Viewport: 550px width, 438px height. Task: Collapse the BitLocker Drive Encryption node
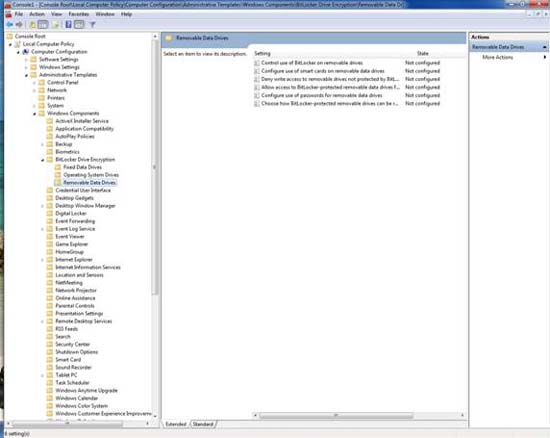point(43,160)
